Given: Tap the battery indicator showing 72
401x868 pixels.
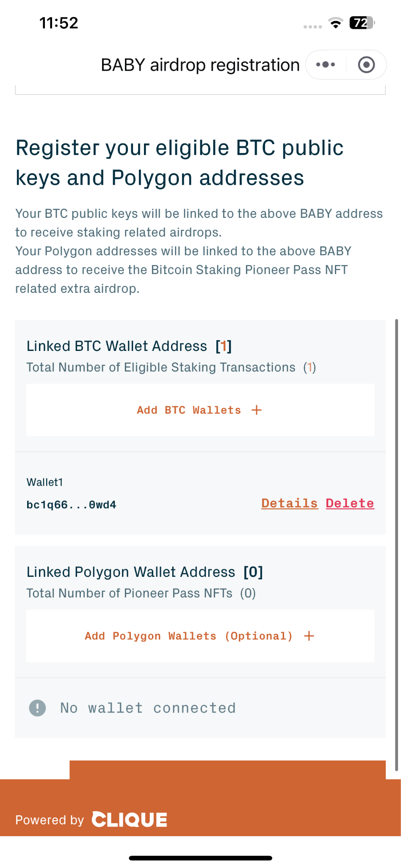Looking at the screenshot, I should 362,23.
